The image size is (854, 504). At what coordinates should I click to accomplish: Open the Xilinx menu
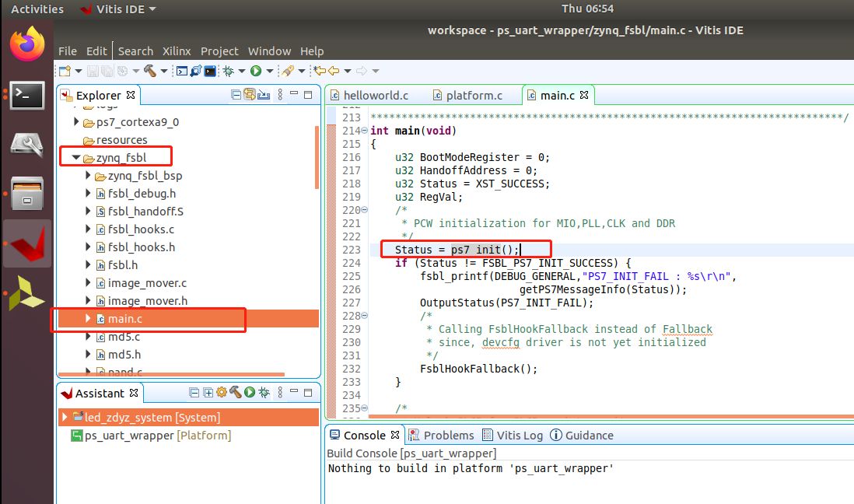coord(176,51)
